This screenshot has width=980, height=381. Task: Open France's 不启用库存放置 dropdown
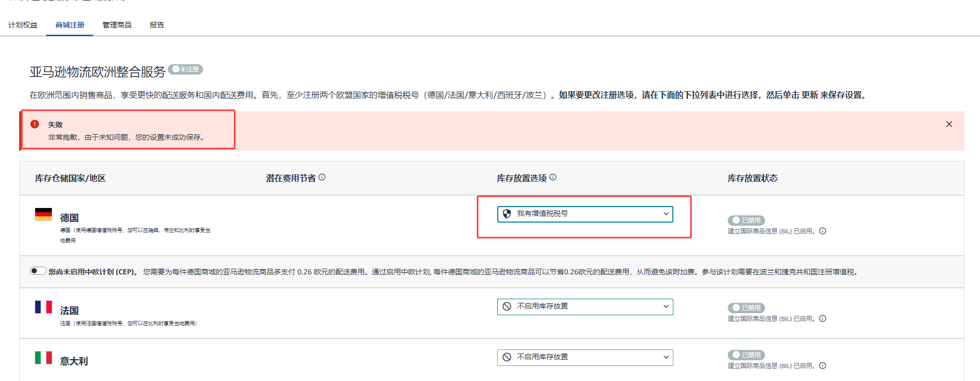pos(585,306)
